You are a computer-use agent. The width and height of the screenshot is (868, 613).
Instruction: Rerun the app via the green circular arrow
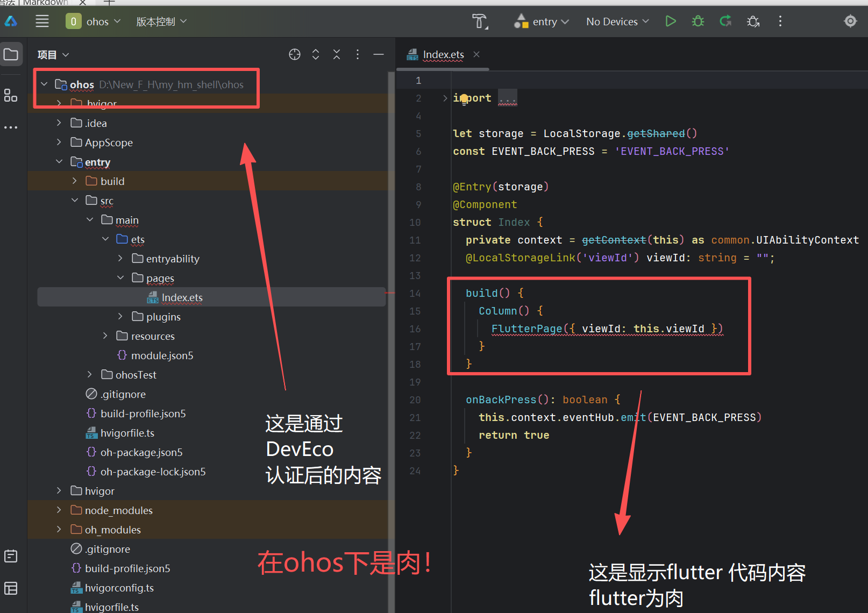725,22
